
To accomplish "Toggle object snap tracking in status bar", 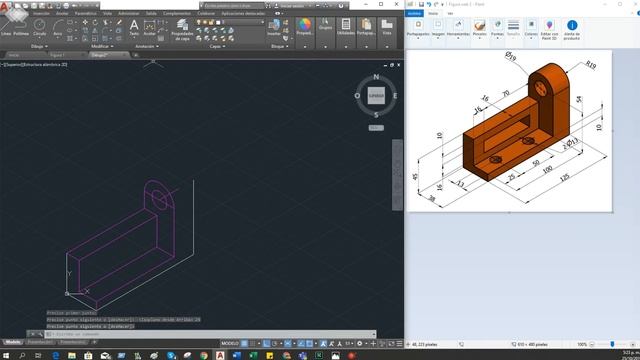I will pos(301,344).
